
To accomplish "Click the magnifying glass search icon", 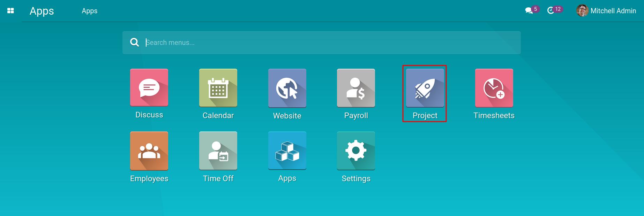I will (134, 43).
